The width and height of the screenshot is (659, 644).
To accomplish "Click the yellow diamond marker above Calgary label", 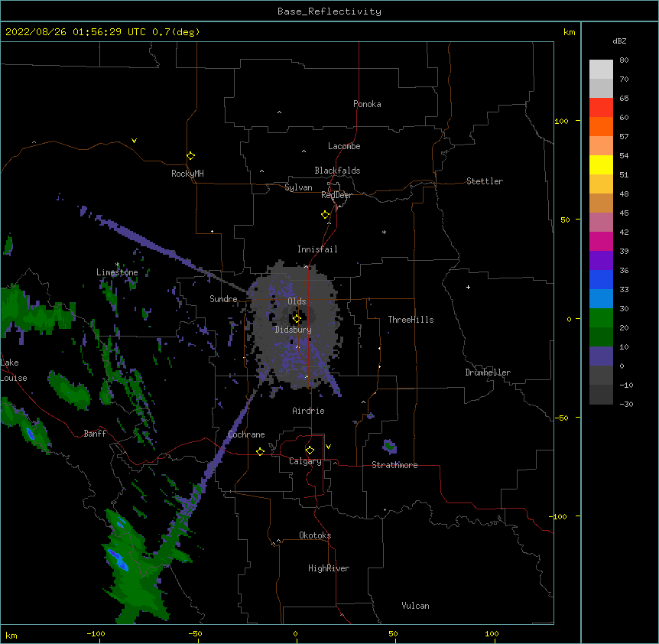I will click(310, 450).
